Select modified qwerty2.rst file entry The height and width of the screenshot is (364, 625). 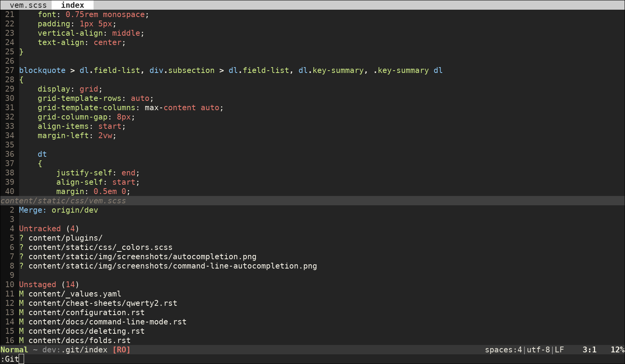102,303
